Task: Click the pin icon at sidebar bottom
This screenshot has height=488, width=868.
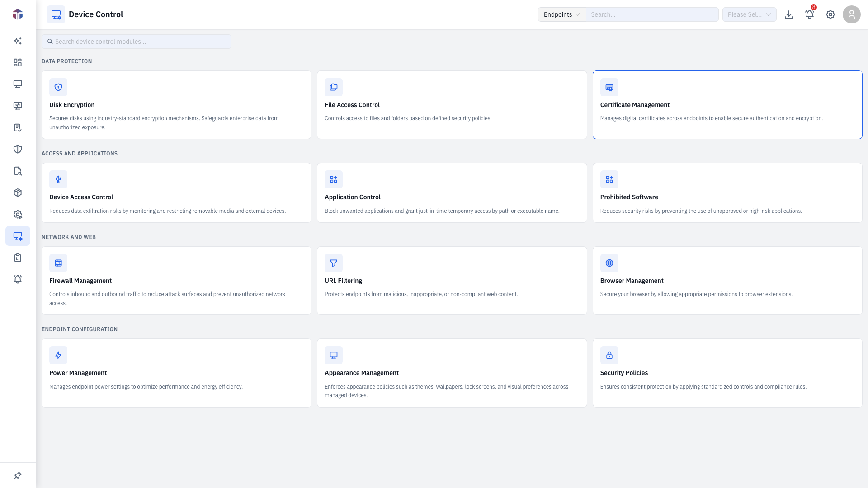Action: click(x=18, y=475)
